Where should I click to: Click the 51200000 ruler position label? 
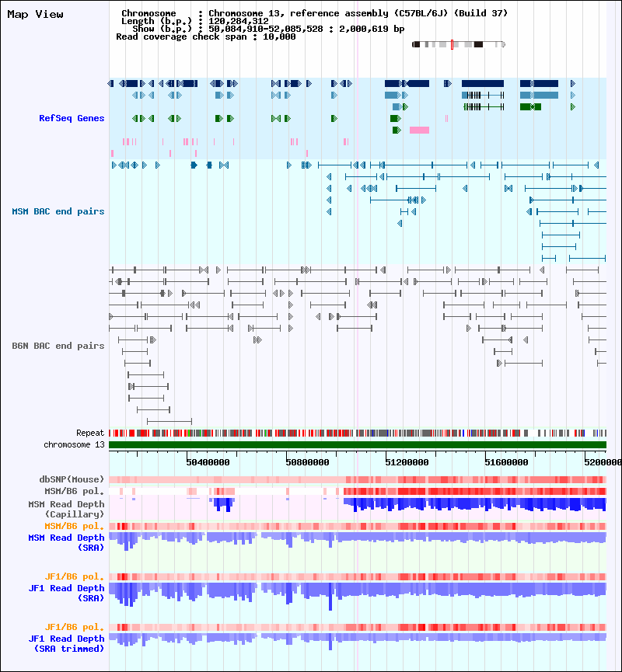(407, 462)
